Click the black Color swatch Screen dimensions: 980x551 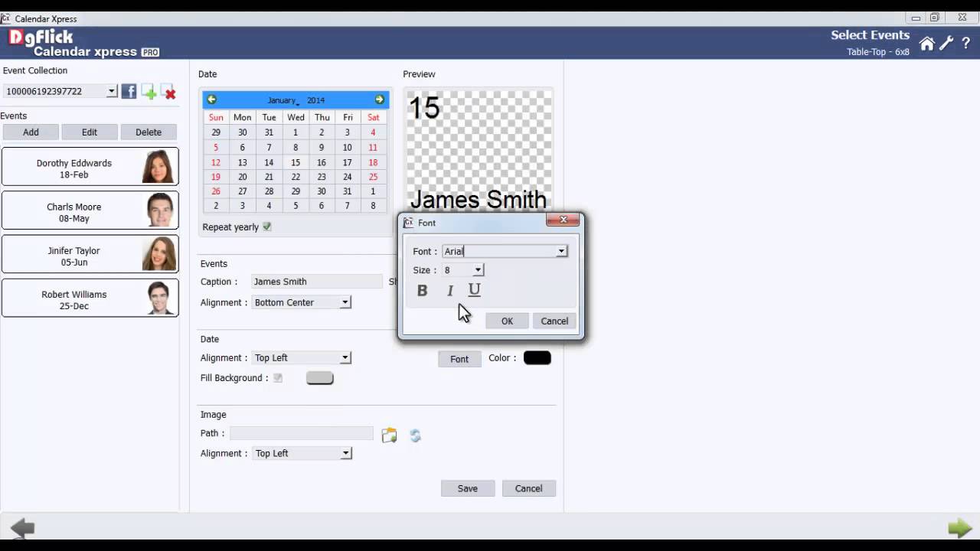537,357
